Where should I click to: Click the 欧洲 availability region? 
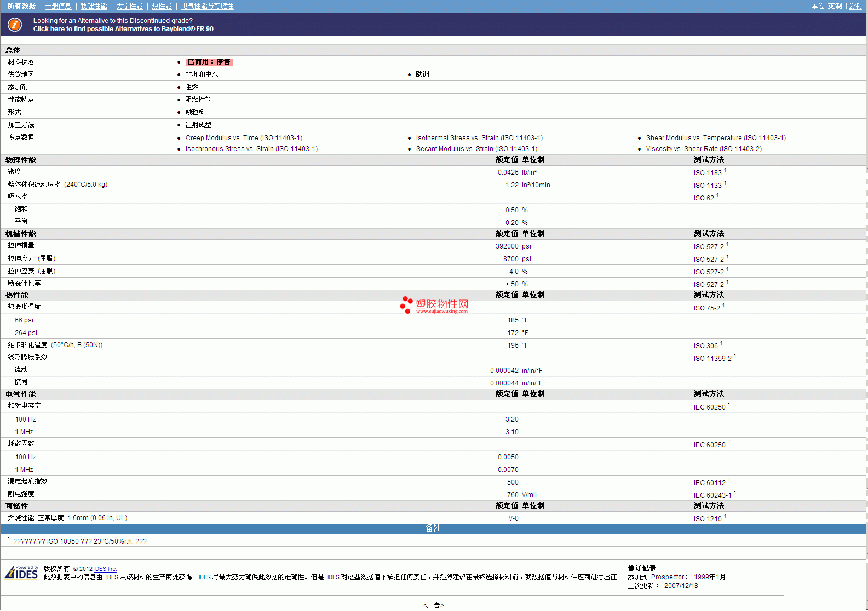[x=422, y=74]
